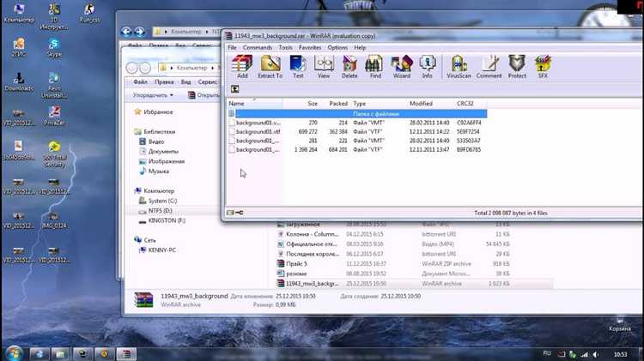Open Библиотеки in Explorer sidebar
644x361 pixels.
pos(160,132)
